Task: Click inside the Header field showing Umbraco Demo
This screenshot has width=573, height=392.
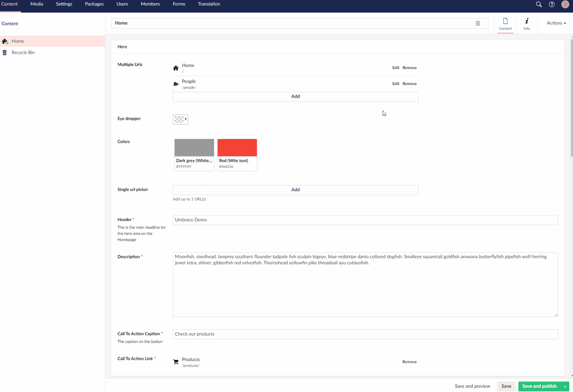Action: tap(365, 220)
